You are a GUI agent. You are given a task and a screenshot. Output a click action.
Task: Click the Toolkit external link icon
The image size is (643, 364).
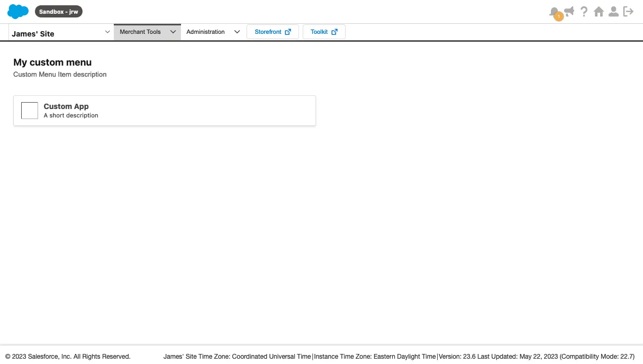pyautogui.click(x=334, y=32)
